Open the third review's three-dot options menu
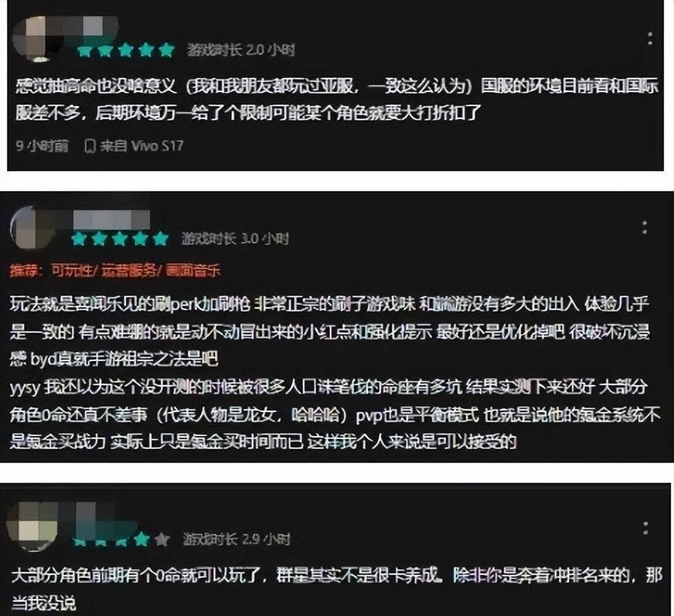The height and width of the screenshot is (616, 674). (x=646, y=528)
